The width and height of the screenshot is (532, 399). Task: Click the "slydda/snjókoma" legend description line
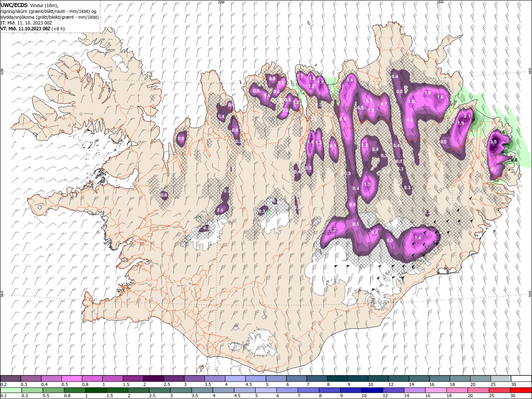tap(49, 17)
